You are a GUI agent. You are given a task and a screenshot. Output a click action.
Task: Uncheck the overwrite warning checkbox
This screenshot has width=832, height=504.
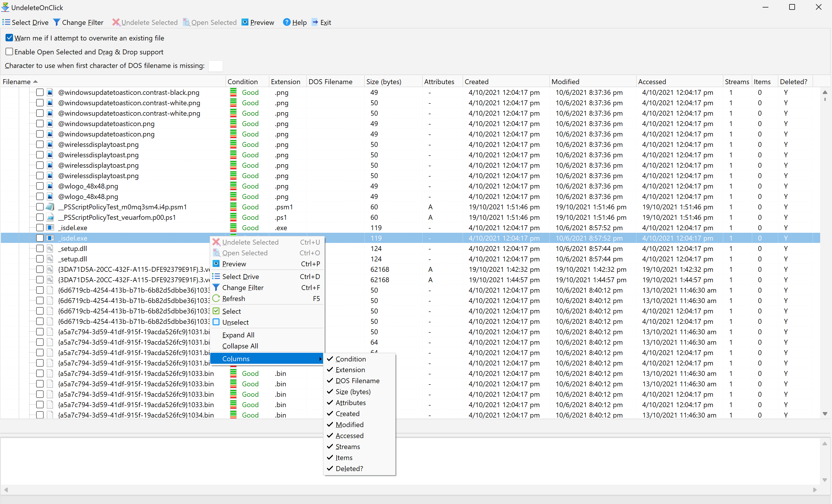point(10,38)
